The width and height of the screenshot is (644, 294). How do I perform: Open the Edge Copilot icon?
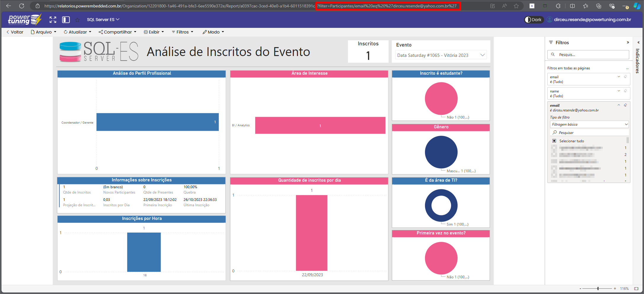pyautogui.click(x=637, y=6)
